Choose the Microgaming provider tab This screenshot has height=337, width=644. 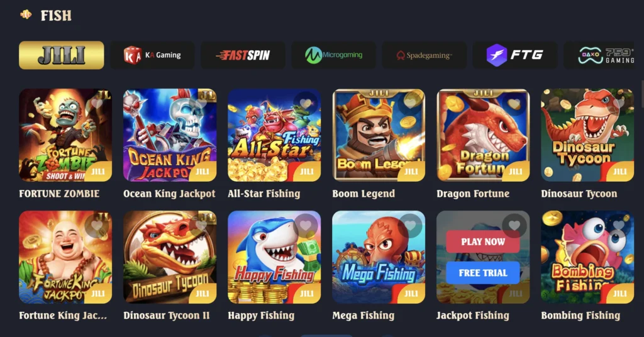333,55
